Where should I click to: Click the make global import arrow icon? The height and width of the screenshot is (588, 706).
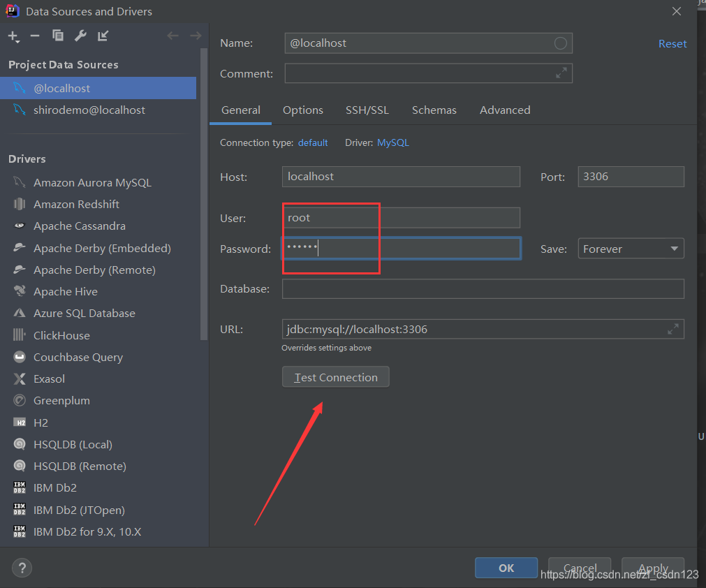click(x=103, y=36)
